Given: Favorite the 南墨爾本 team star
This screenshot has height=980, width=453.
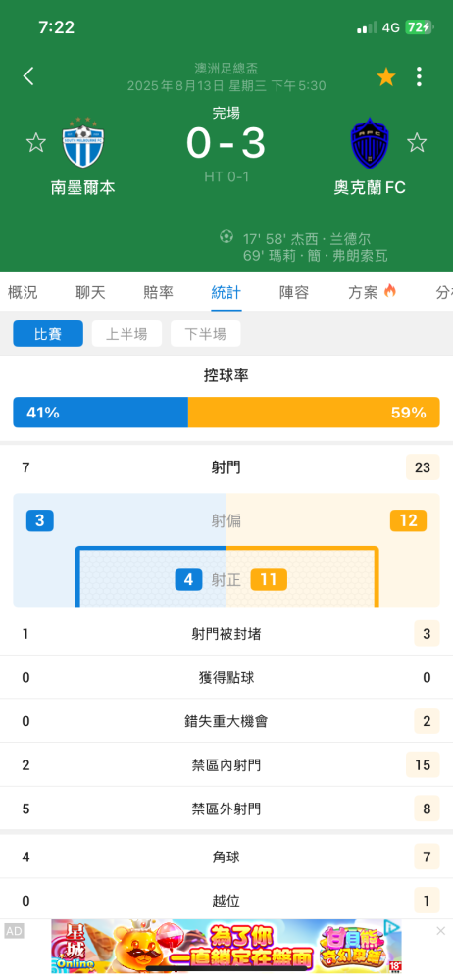Looking at the screenshot, I should (35, 142).
